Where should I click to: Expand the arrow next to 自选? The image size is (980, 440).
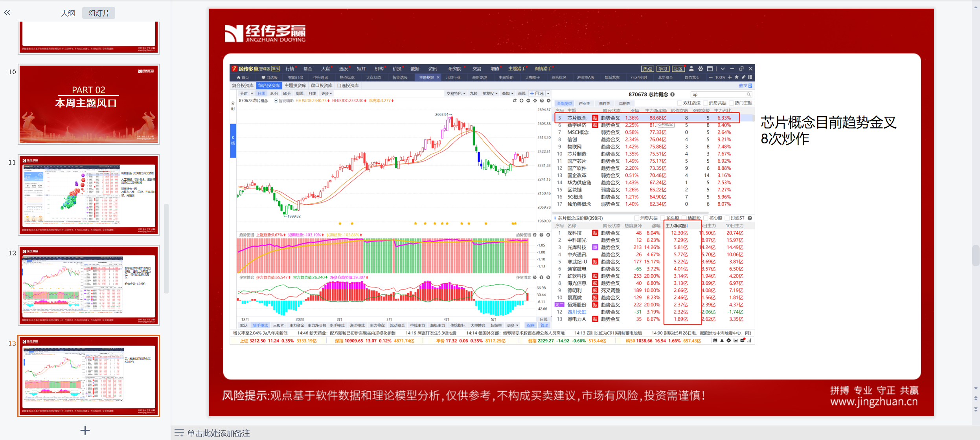[x=548, y=93]
